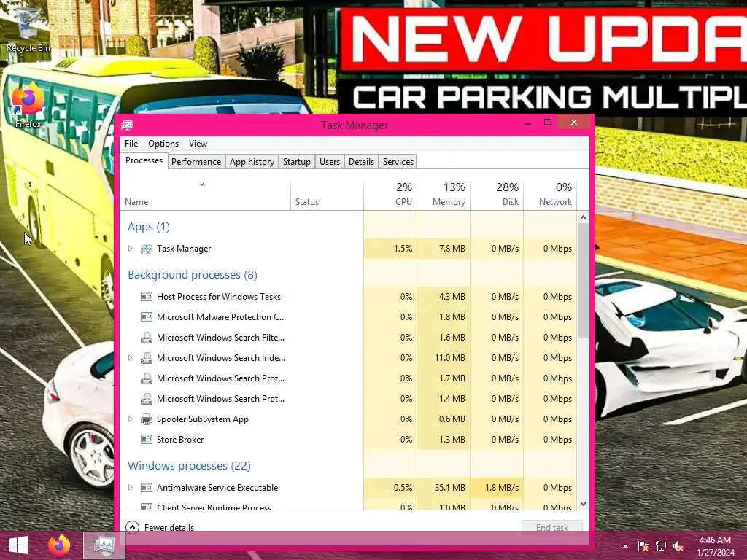Sort by the Network column header

(550, 195)
